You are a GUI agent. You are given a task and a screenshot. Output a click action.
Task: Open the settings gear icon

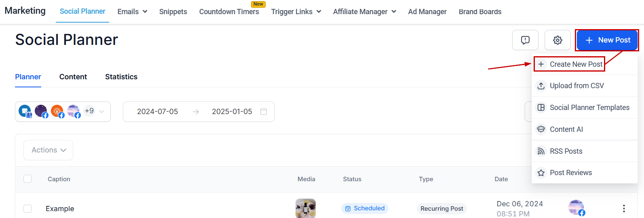pyautogui.click(x=557, y=40)
